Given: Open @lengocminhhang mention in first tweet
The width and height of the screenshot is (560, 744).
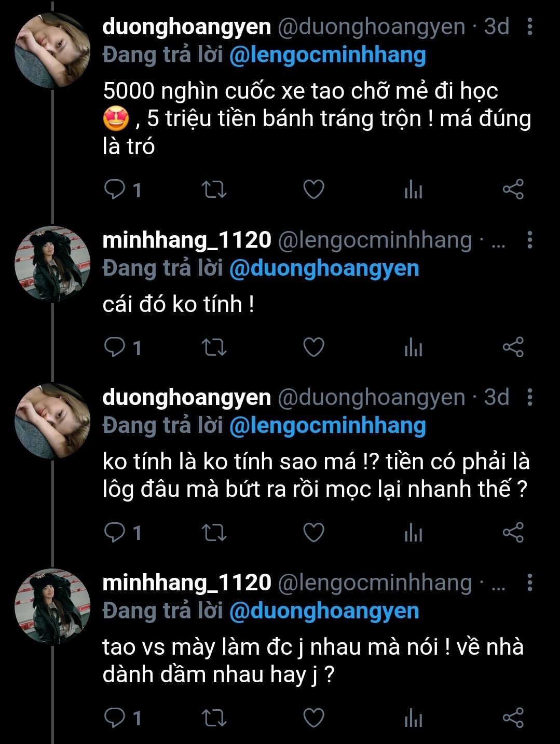Looking at the screenshot, I should point(327,55).
